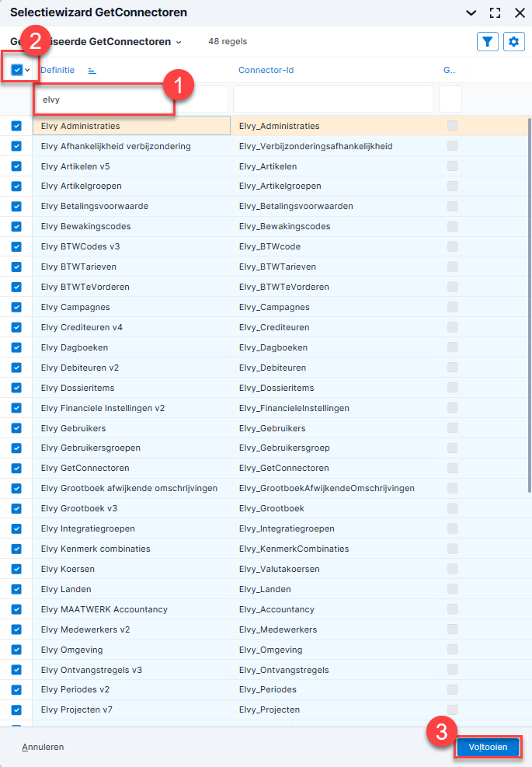Viewport: 532px width, 767px height.
Task: Click the Definitie filter field containing elvy
Action: [x=131, y=99]
